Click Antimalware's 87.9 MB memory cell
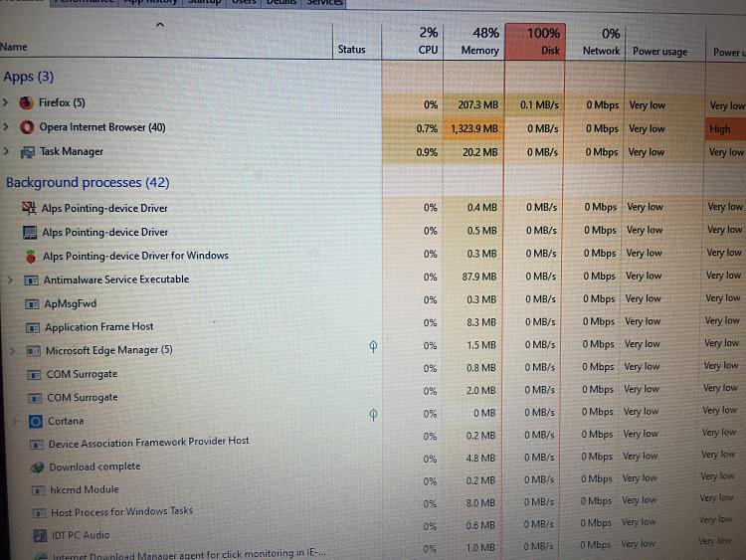Viewport: 746px width, 560px height. (472, 277)
